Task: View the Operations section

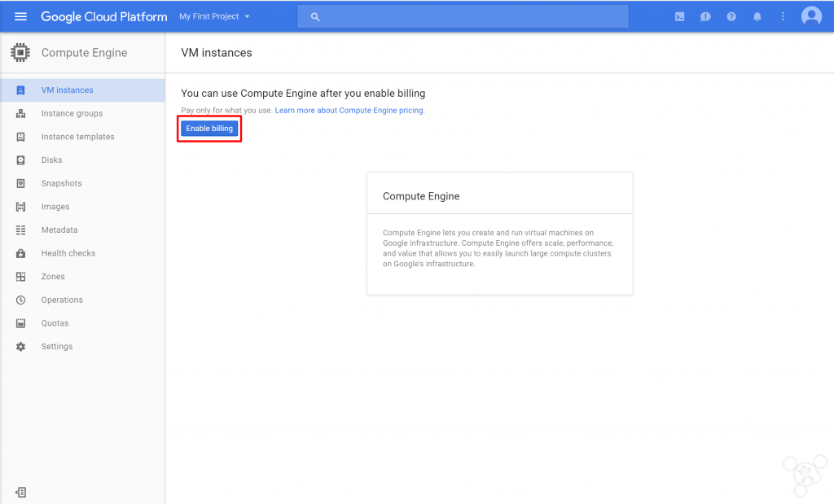Action: click(x=62, y=300)
